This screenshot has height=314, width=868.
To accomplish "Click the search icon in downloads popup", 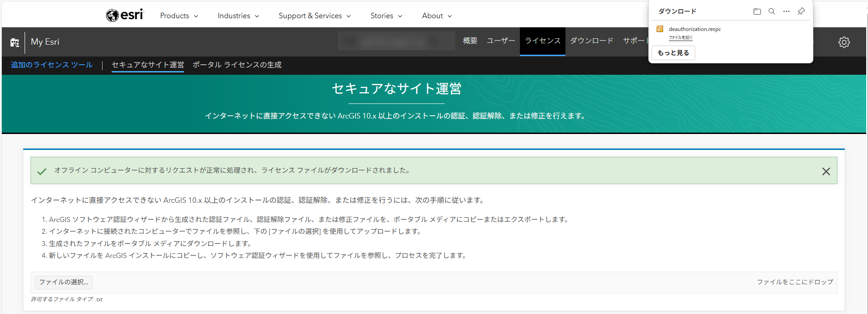I will point(771,11).
